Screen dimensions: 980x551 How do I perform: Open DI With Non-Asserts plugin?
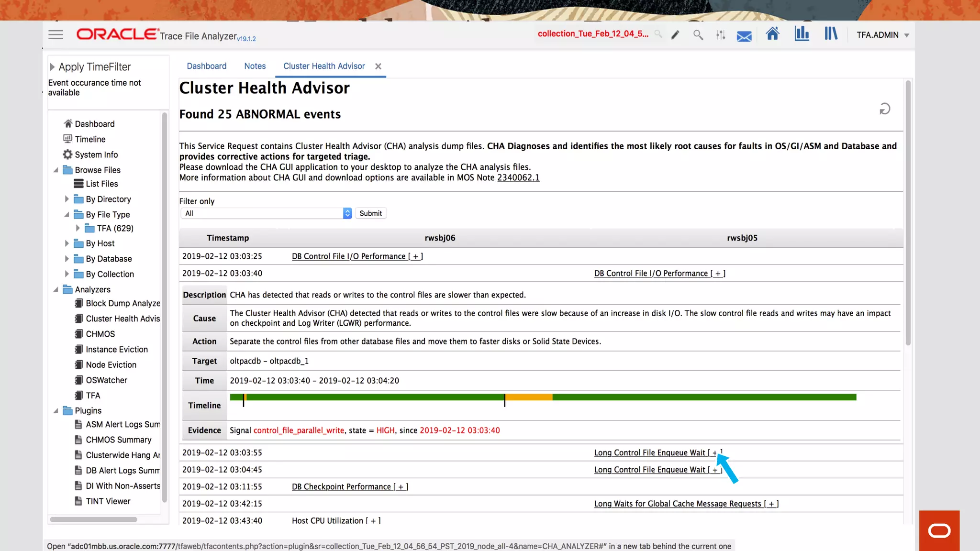click(x=123, y=485)
